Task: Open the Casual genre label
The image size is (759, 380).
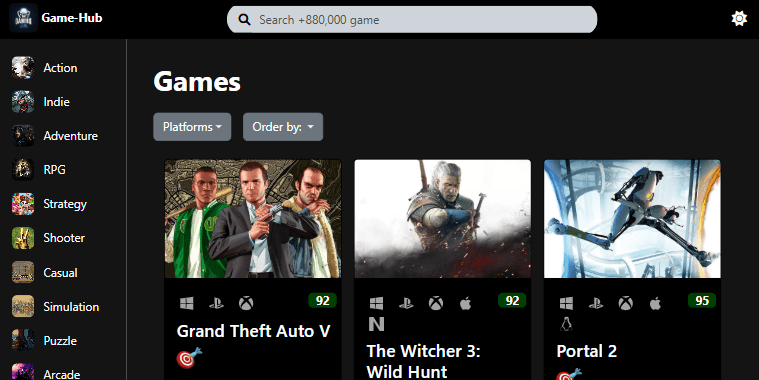Action: tap(60, 273)
